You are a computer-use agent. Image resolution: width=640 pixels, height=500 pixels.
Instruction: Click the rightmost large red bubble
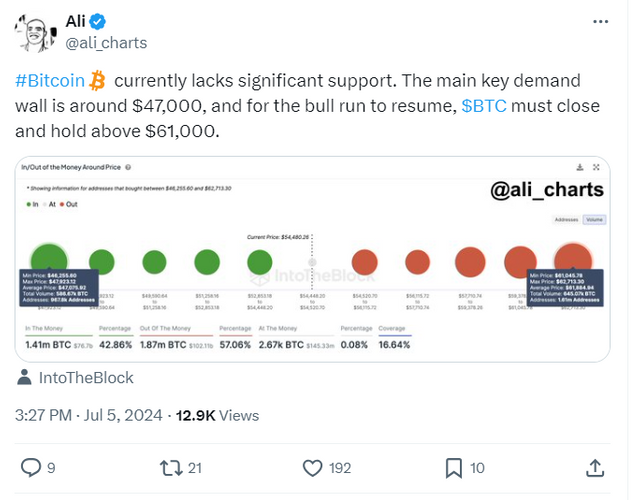tap(573, 262)
